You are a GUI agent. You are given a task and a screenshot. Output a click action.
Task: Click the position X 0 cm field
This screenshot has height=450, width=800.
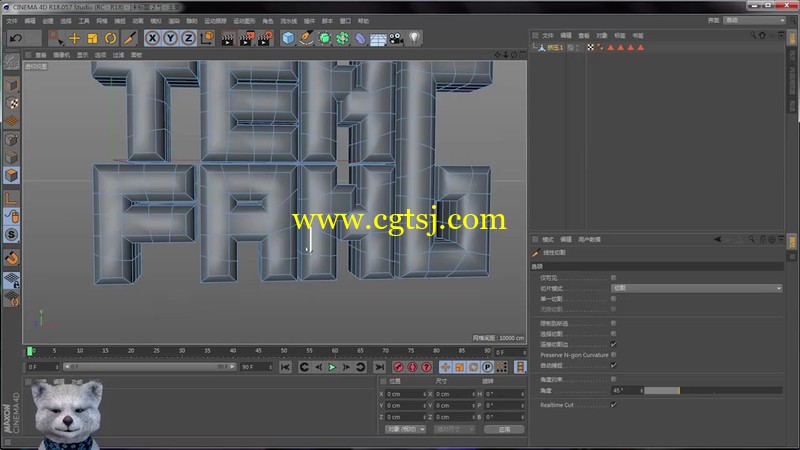[405, 394]
